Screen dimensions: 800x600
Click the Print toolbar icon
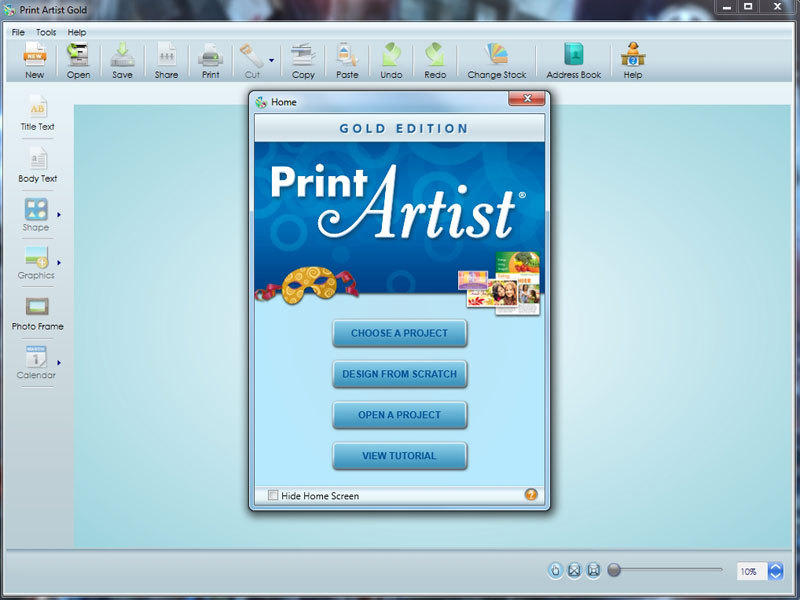(210, 60)
